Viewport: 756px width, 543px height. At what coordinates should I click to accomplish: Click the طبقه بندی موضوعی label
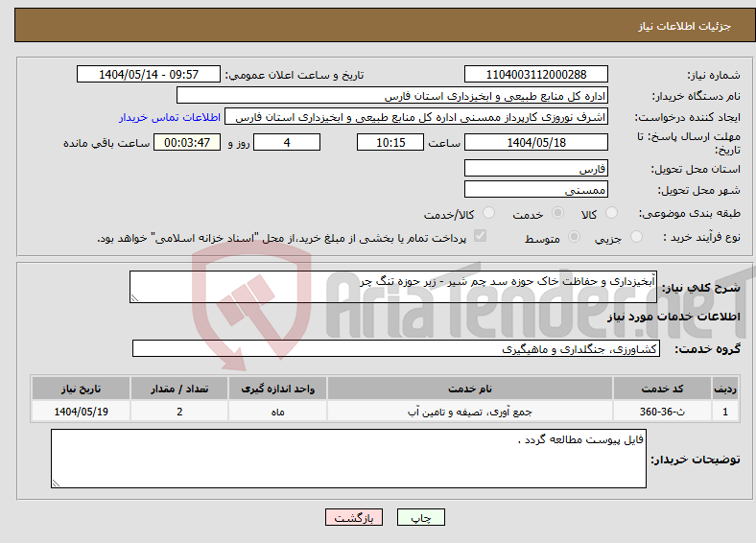[x=690, y=213]
